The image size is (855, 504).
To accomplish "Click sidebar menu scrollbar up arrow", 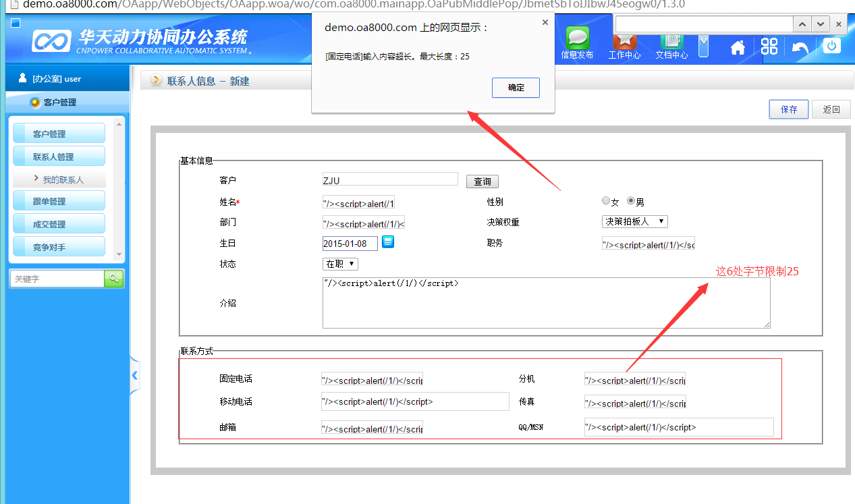I will [119, 124].
